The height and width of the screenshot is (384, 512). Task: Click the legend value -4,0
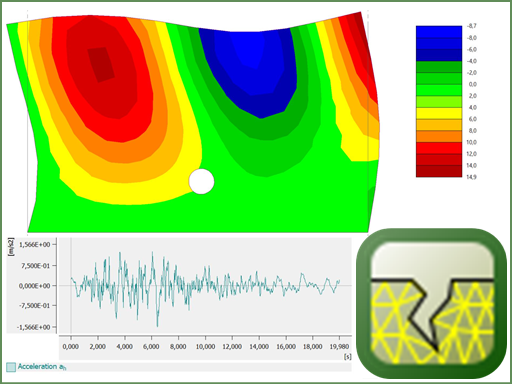[x=472, y=61]
